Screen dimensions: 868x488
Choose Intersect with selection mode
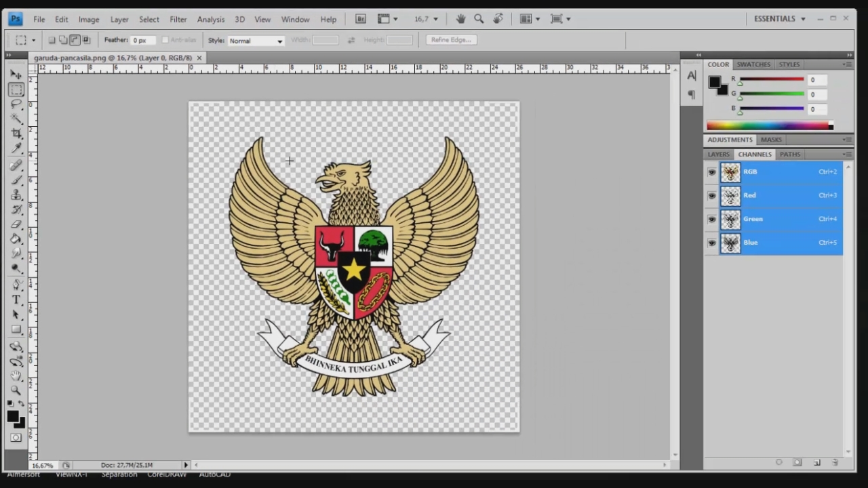(x=86, y=40)
